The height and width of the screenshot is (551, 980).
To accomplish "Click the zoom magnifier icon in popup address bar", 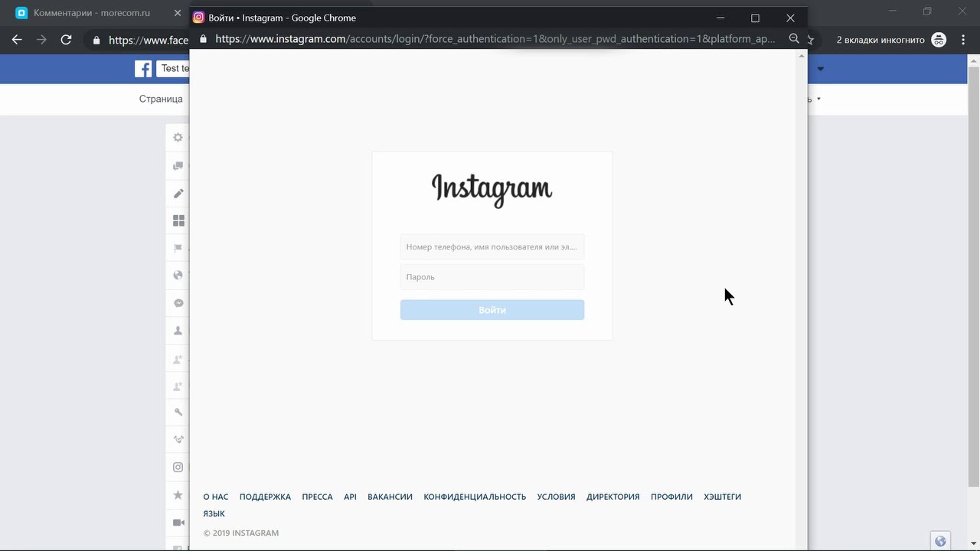I will (x=794, y=39).
